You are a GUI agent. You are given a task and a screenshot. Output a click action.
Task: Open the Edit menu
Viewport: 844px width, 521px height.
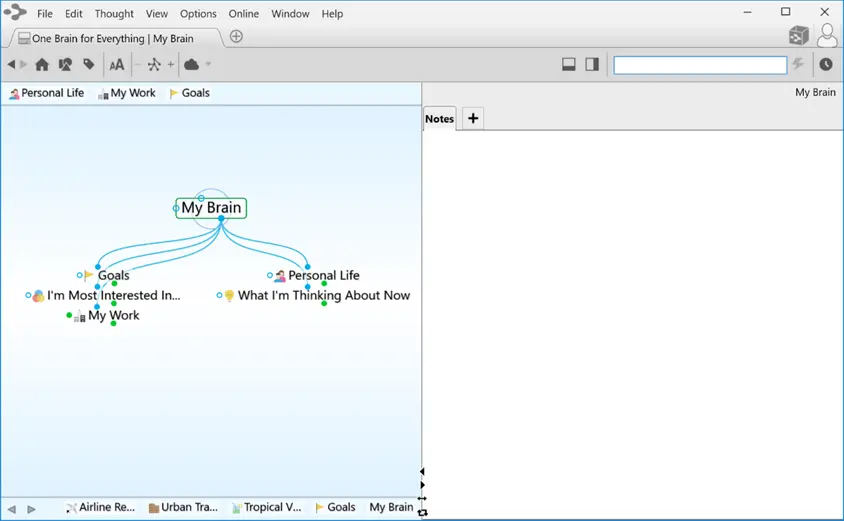pyautogui.click(x=74, y=14)
